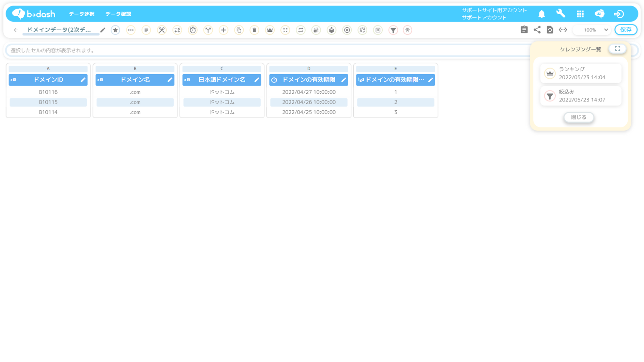Click the crossed tools toolbar icon
Screen dimensions: 644x362
tap(162, 30)
